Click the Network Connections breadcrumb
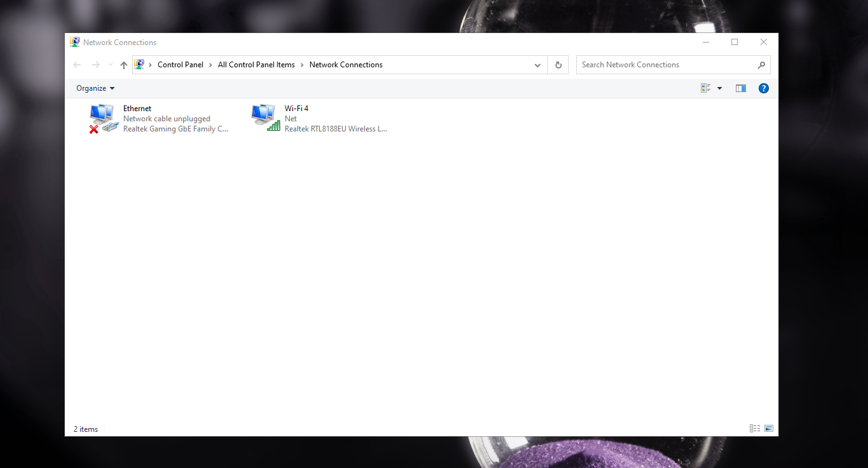Viewport: 868px width, 468px height. (346, 65)
